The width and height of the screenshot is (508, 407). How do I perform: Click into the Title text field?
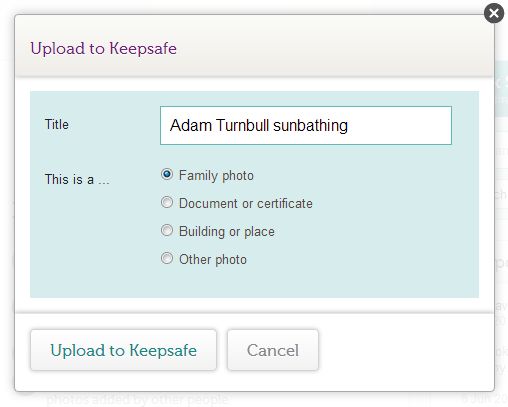pyautogui.click(x=306, y=125)
